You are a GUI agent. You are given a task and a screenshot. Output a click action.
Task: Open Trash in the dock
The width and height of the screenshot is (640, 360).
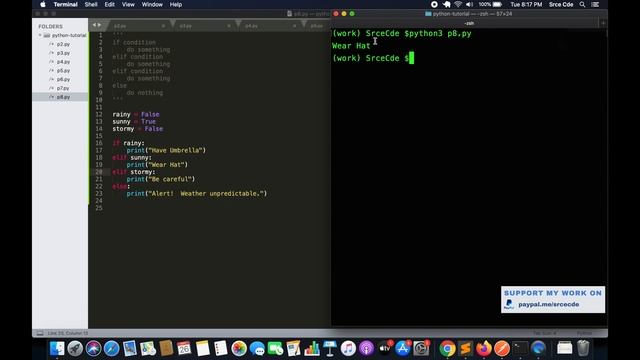click(x=583, y=348)
